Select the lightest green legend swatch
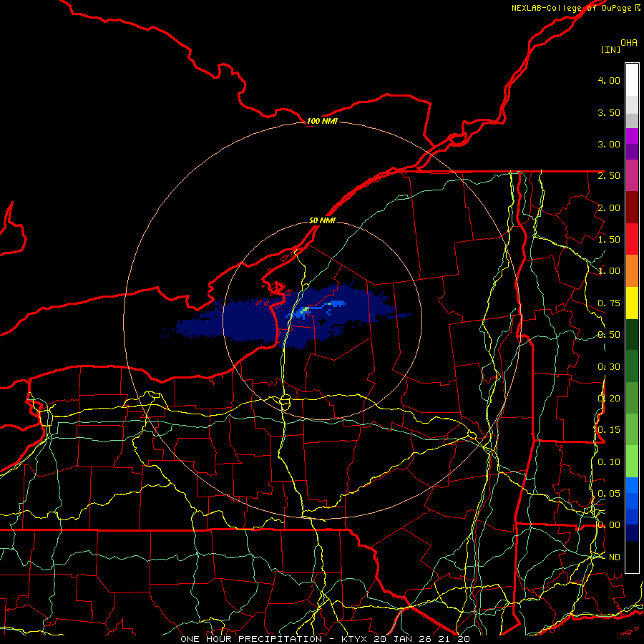 coord(632,462)
